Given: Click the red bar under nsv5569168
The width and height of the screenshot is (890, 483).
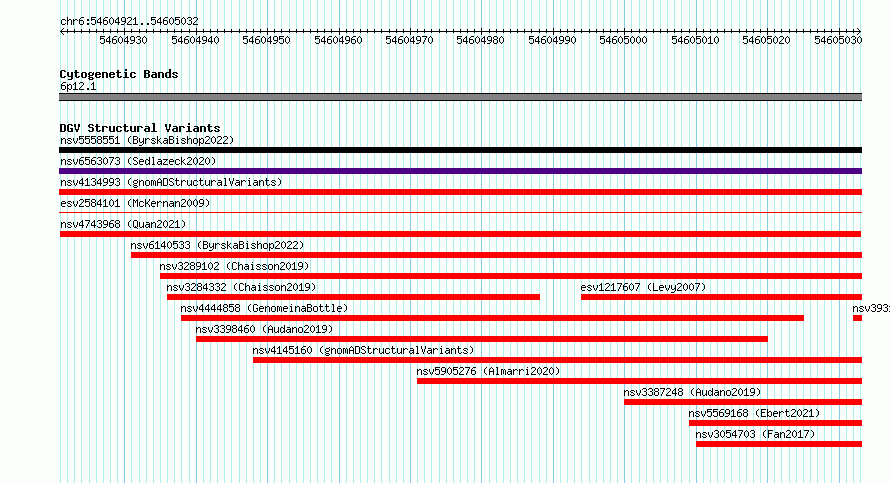Looking at the screenshot, I should click(x=775, y=423).
